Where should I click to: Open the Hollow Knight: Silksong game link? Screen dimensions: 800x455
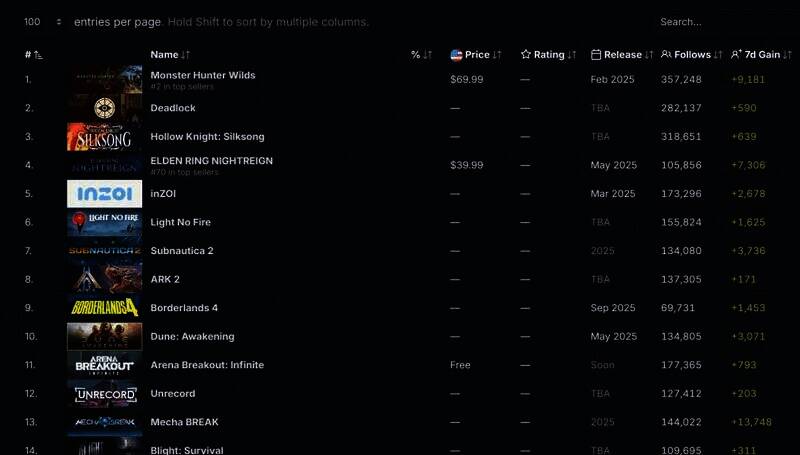coord(207,137)
